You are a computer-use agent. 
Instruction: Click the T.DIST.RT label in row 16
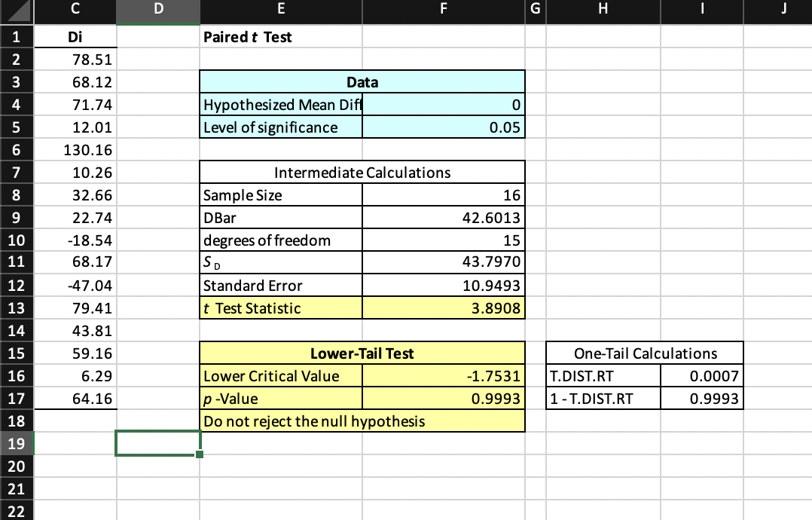click(603, 376)
